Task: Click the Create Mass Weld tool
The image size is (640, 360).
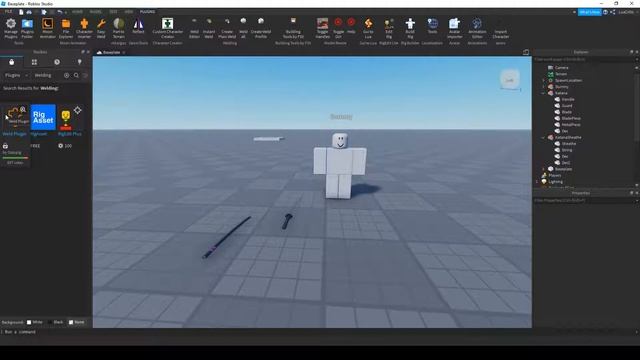Action: 227,28
